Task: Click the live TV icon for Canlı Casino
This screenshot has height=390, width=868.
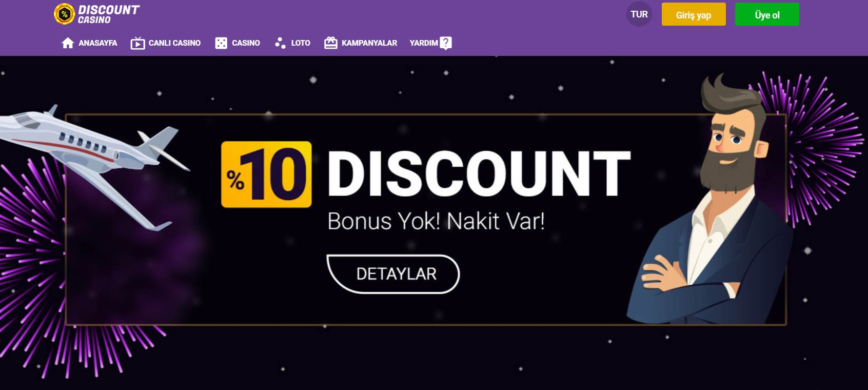Action: [x=137, y=43]
